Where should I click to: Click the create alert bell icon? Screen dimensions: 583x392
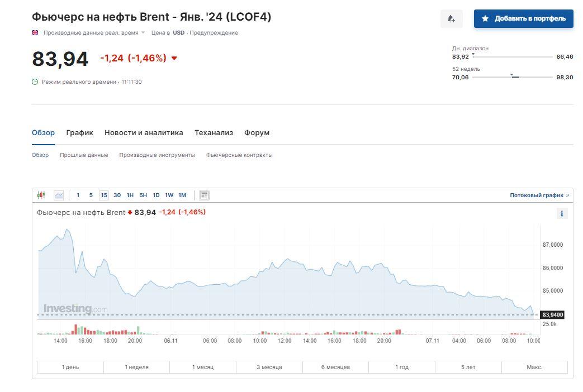pos(451,18)
